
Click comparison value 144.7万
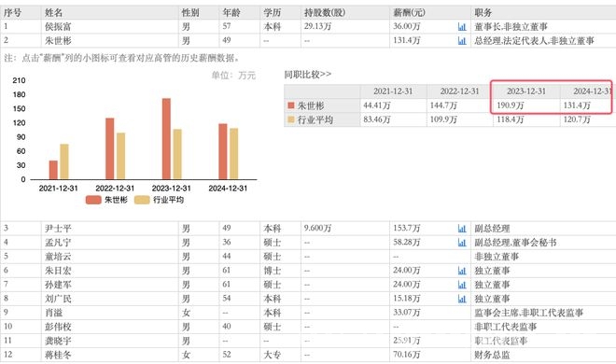[443, 105]
